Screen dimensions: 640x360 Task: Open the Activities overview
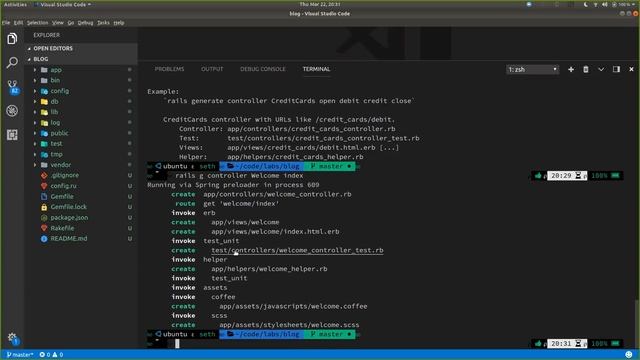15,4
